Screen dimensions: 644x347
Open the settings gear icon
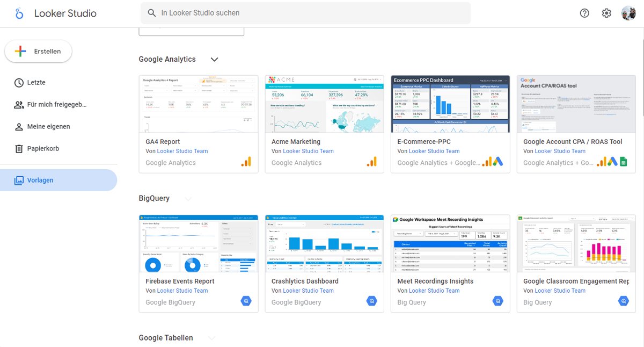(x=606, y=13)
